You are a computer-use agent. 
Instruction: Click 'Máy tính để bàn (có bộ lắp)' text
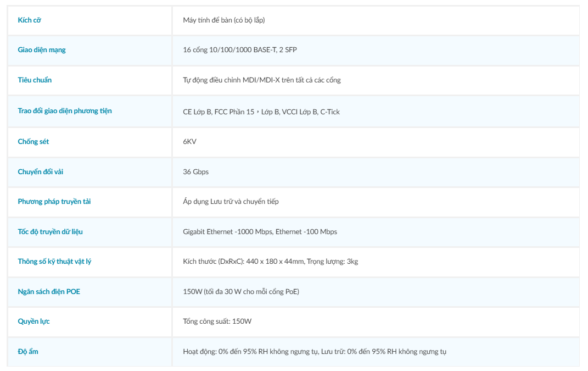[223, 20]
